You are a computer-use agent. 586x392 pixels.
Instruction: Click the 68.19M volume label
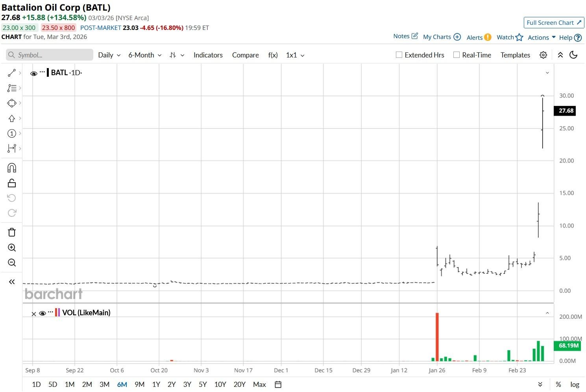click(568, 346)
